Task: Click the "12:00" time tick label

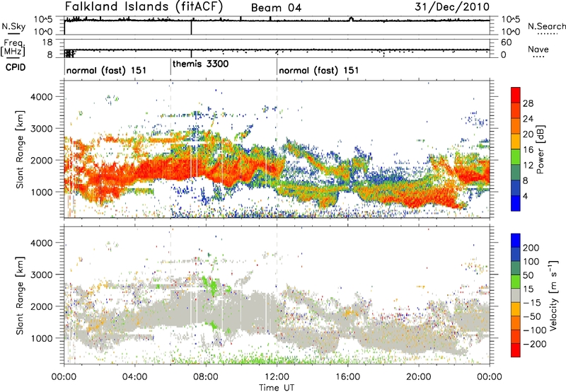Action: click(277, 377)
